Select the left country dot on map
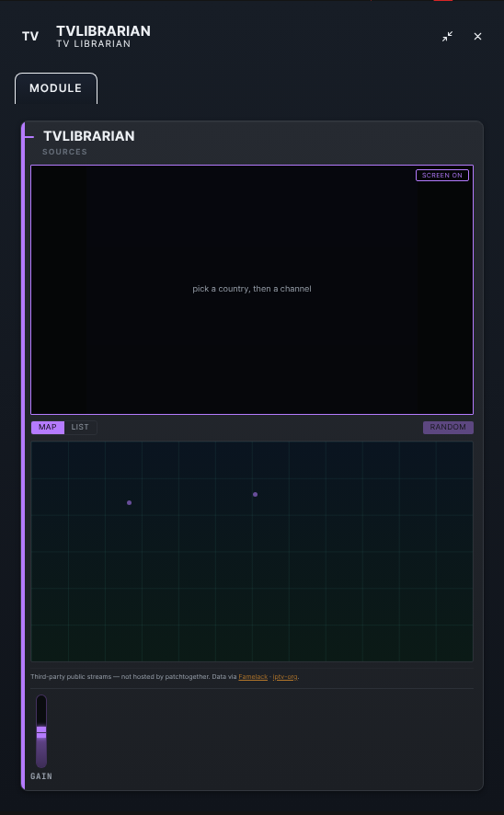504x815 pixels. [x=130, y=502]
